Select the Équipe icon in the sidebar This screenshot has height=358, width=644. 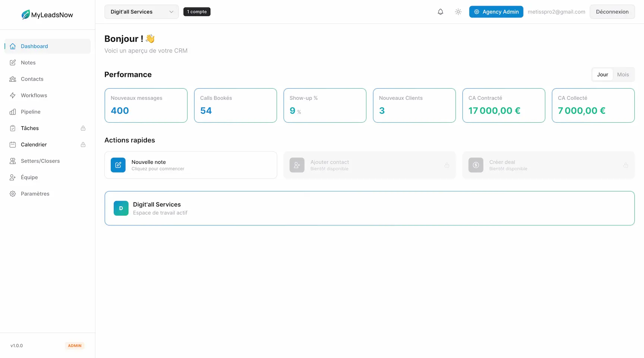(x=13, y=177)
